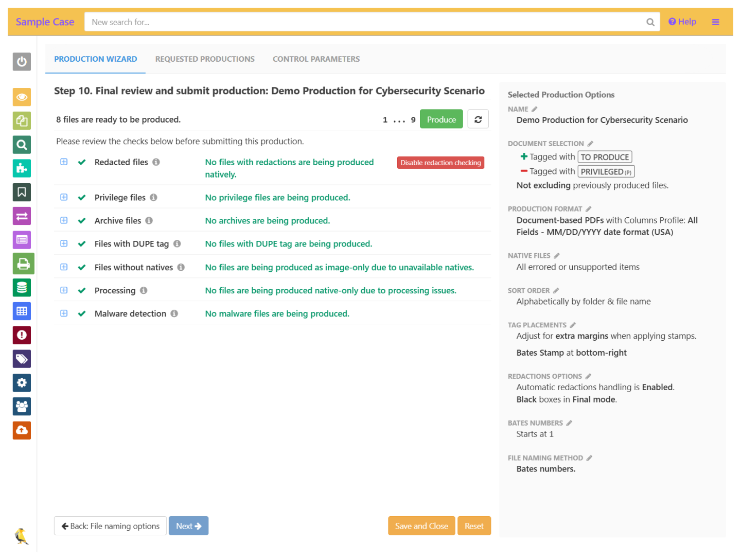The height and width of the screenshot is (560, 741).
Task: Open the eye view icon in sidebar
Action: [x=22, y=97]
